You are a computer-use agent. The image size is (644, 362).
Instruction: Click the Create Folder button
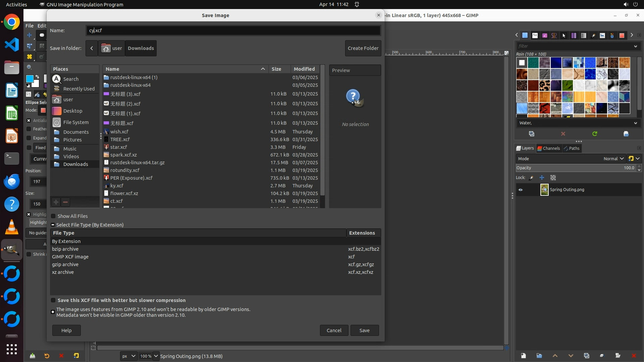pyautogui.click(x=363, y=48)
